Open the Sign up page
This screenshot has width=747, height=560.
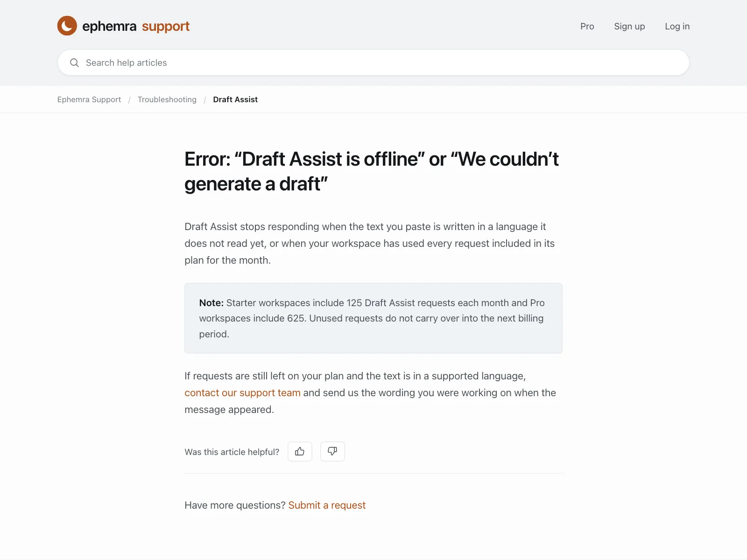(629, 27)
